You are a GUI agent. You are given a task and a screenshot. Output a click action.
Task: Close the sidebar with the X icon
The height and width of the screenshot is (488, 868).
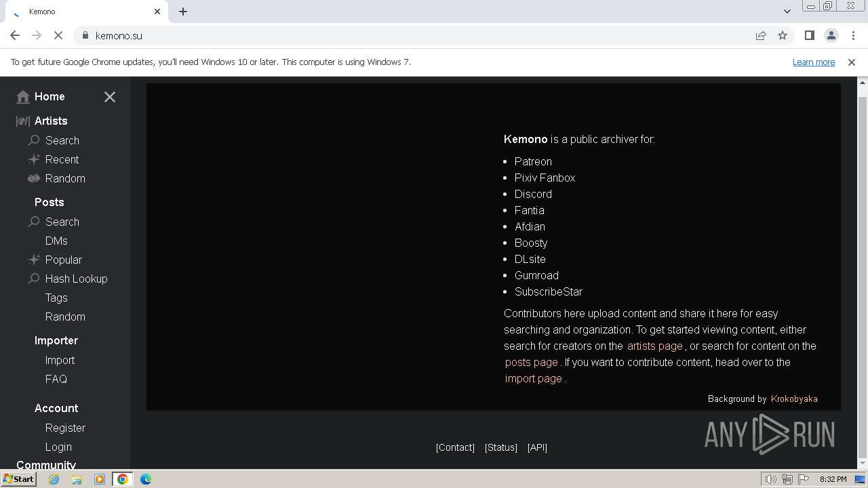(x=110, y=97)
